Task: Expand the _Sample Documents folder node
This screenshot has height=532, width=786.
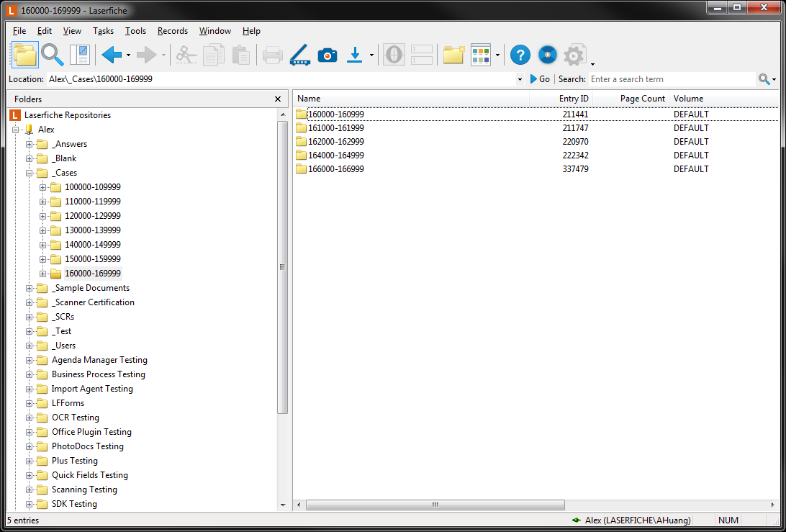Action: 29,288
